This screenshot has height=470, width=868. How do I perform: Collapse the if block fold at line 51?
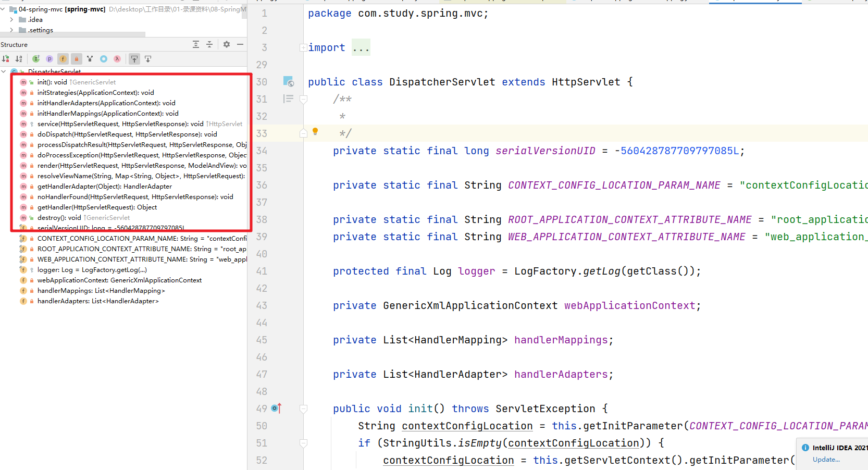click(x=303, y=443)
